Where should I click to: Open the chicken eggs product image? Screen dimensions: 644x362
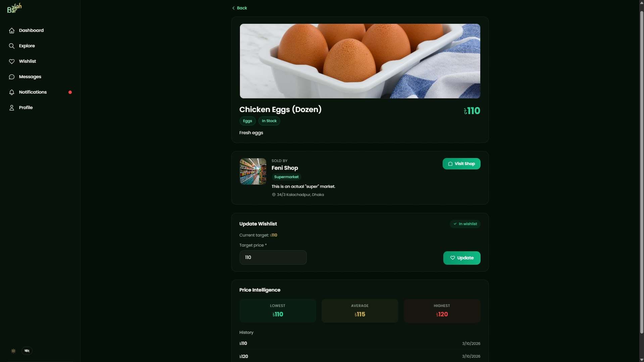[360, 61]
